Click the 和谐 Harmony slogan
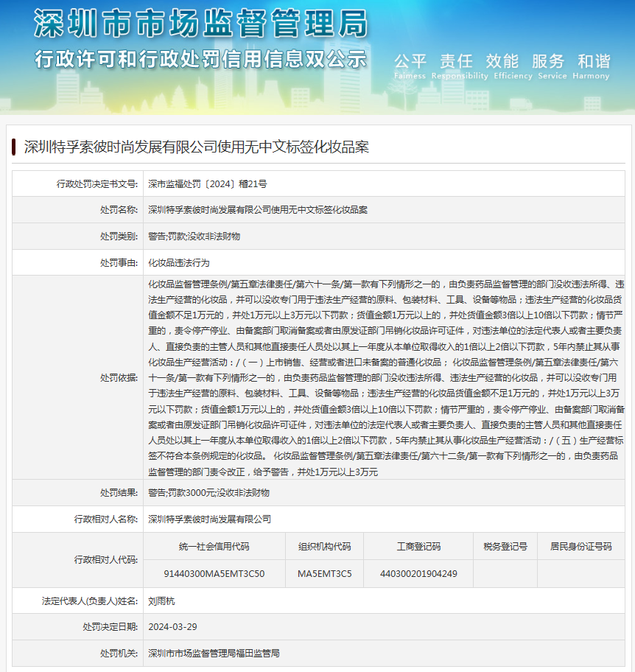Viewport: 635px width, 672px height. point(591,66)
